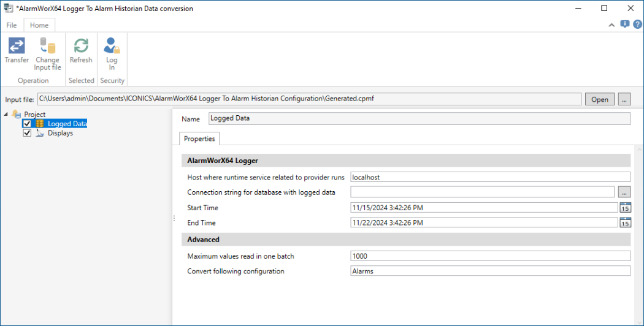Screen dimensions: 644x326
Task: Open the File menu
Action: pos(12,25)
